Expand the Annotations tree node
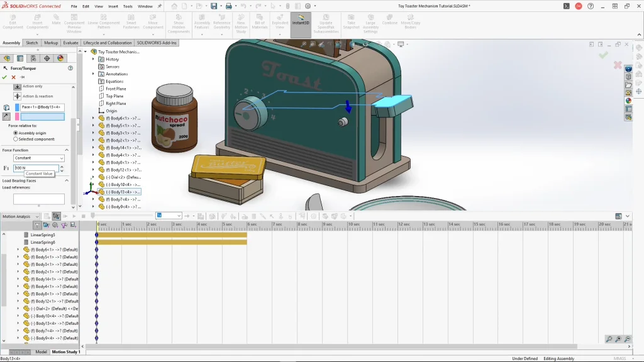Screen dimensions: 644x362 (x=93, y=74)
